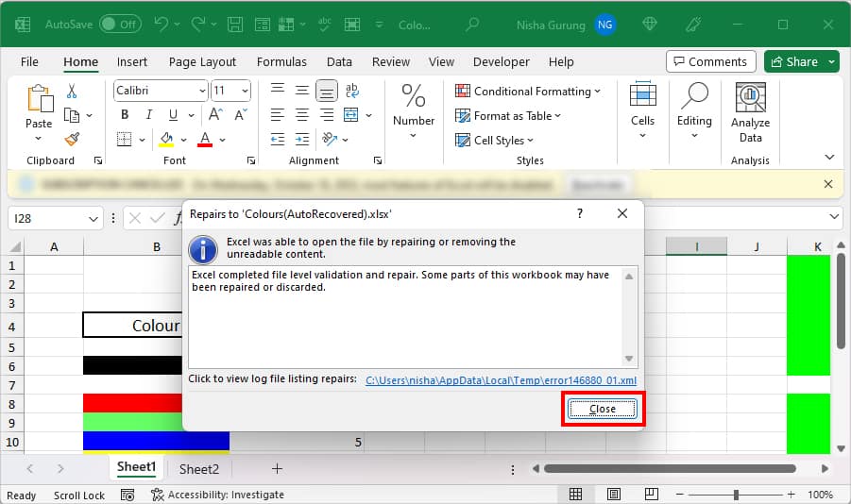The height and width of the screenshot is (504, 851).
Task: Click the diamond premium icon
Action: (x=649, y=24)
